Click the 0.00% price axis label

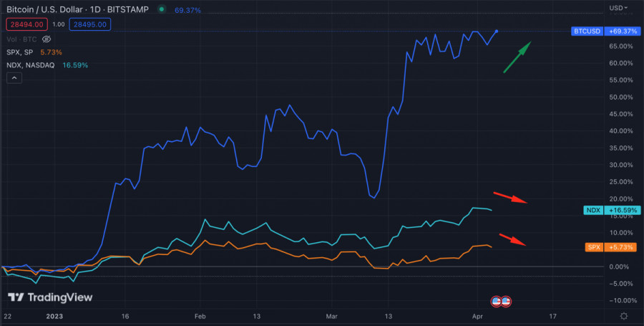(620, 267)
